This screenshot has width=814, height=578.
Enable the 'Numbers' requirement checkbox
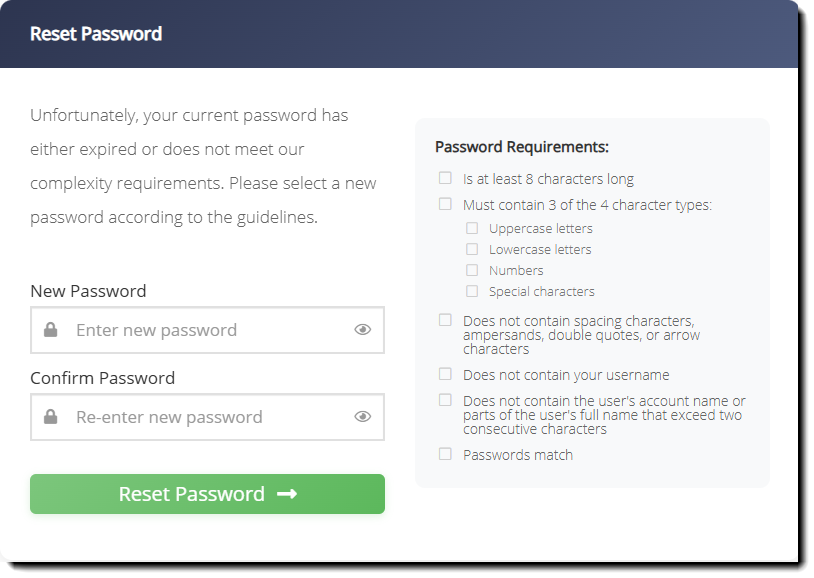point(471,270)
